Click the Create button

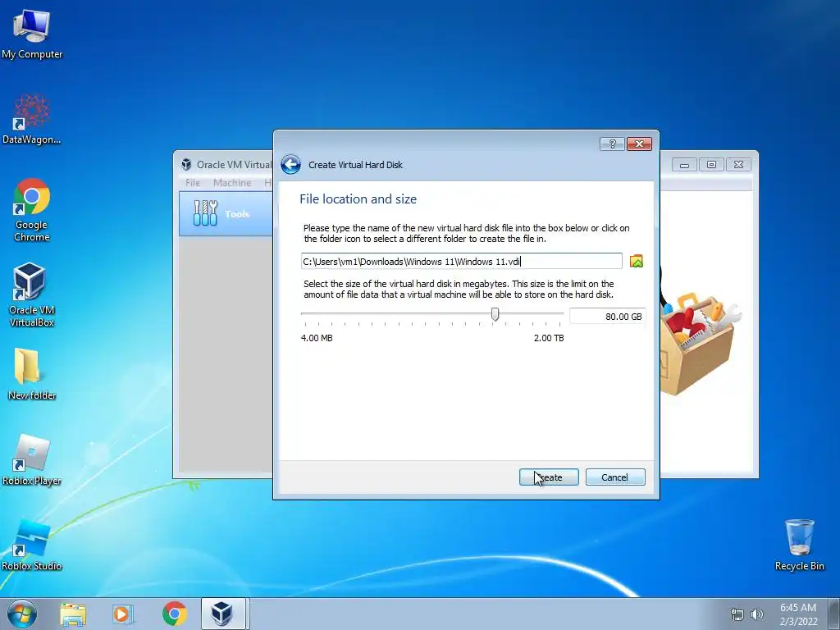click(549, 477)
